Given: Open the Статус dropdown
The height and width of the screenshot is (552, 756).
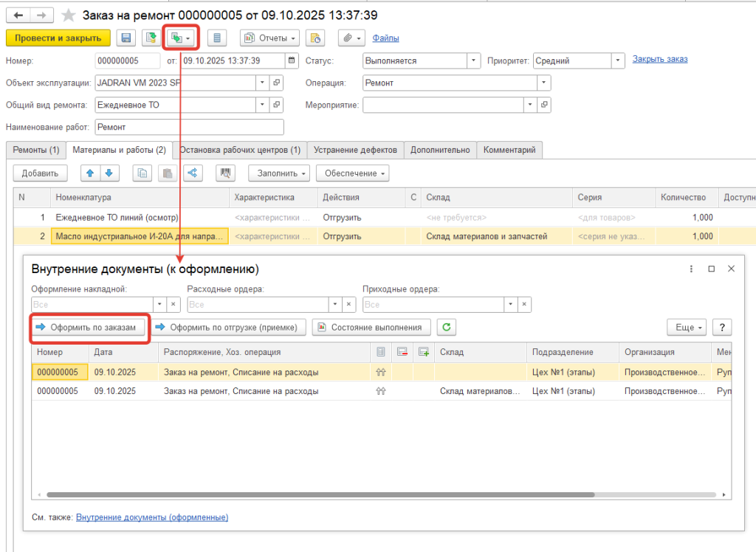Looking at the screenshot, I should coord(472,61).
